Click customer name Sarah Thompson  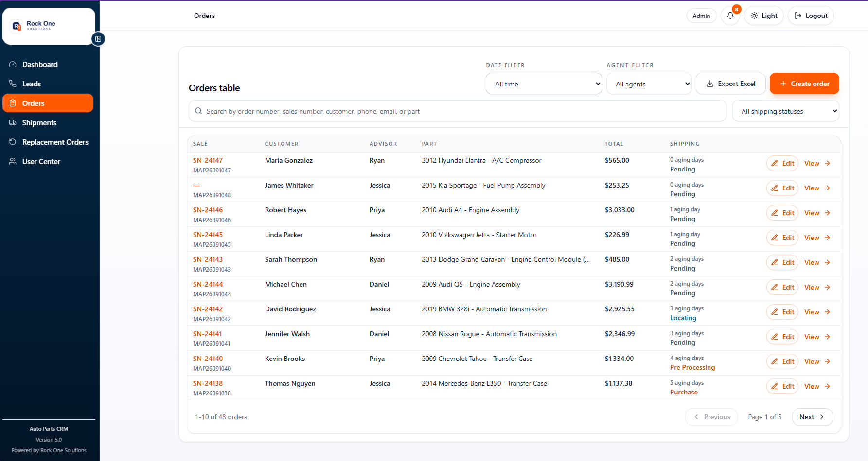pos(291,259)
